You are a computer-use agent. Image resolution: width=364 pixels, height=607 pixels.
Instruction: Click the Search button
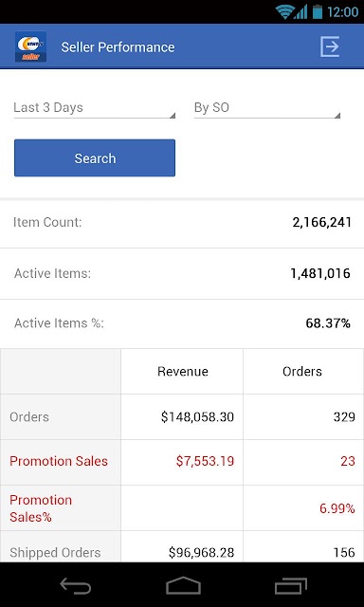pyautogui.click(x=95, y=158)
